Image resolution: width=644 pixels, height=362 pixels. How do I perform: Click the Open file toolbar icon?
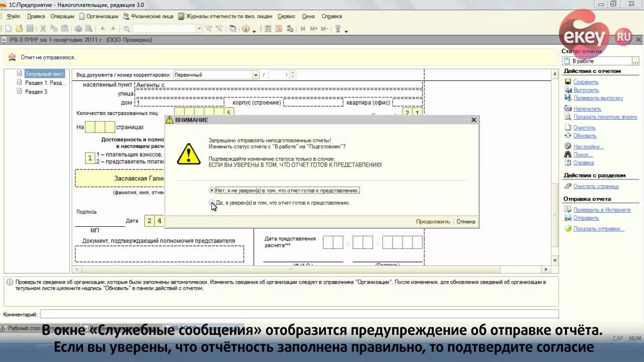pos(19,29)
